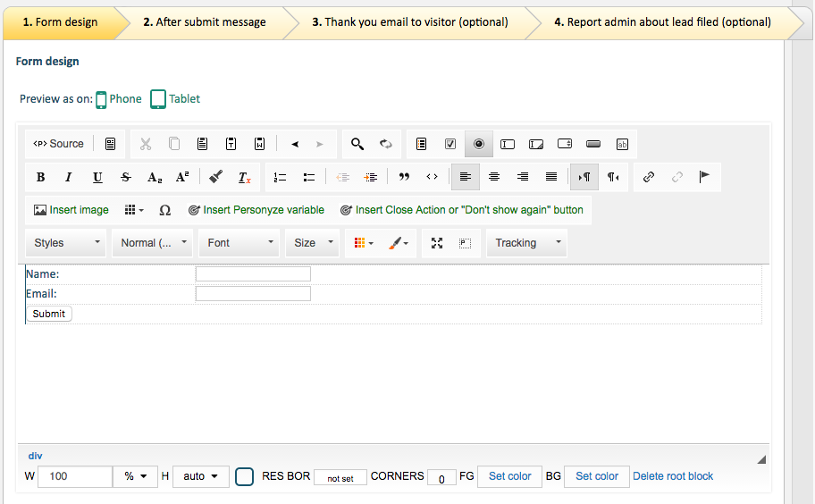Click Insert Personyze variable
This screenshot has width=815, height=504.
tap(256, 210)
